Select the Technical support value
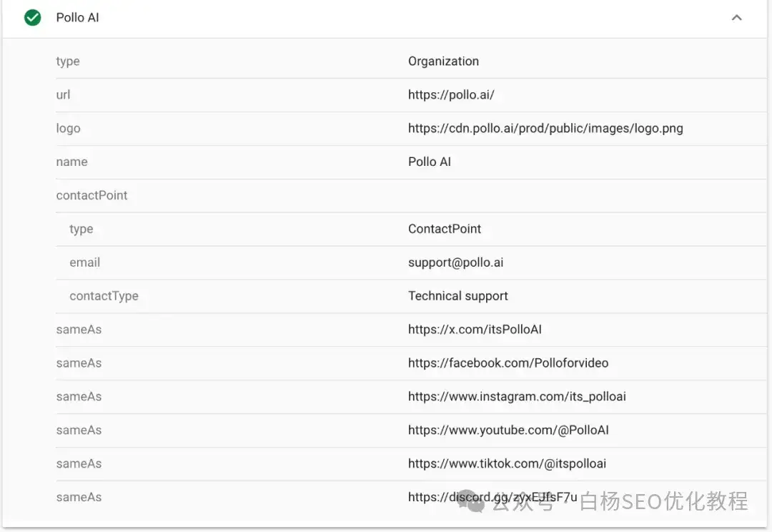This screenshot has height=532, width=772. 458,296
